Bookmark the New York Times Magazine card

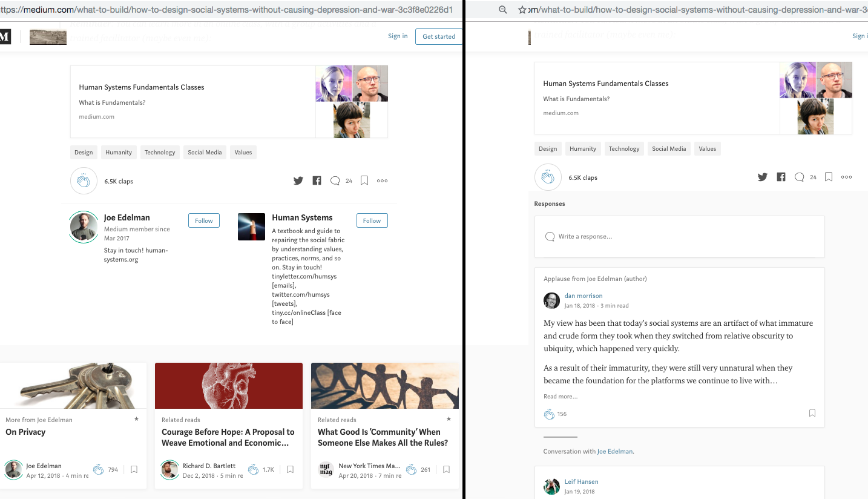coord(446,469)
